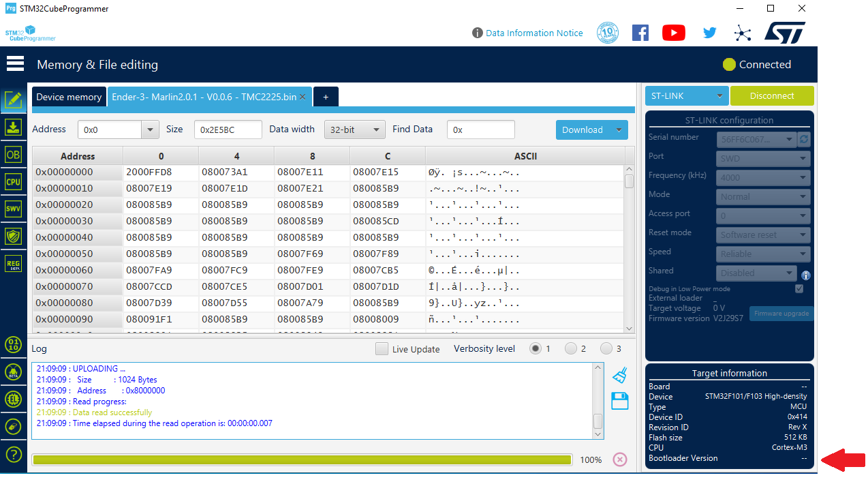Open the help question mark icon
The height and width of the screenshot is (482, 868).
click(x=14, y=454)
